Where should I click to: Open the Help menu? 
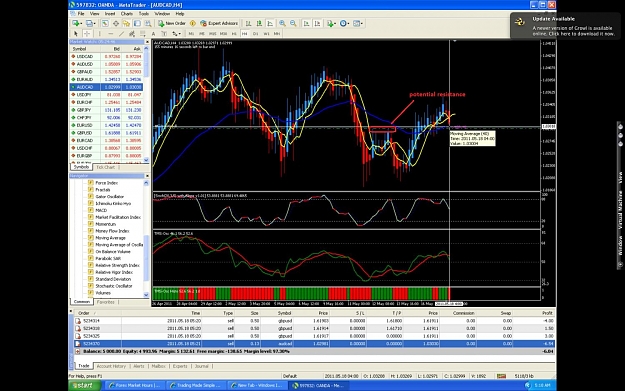pos(180,14)
